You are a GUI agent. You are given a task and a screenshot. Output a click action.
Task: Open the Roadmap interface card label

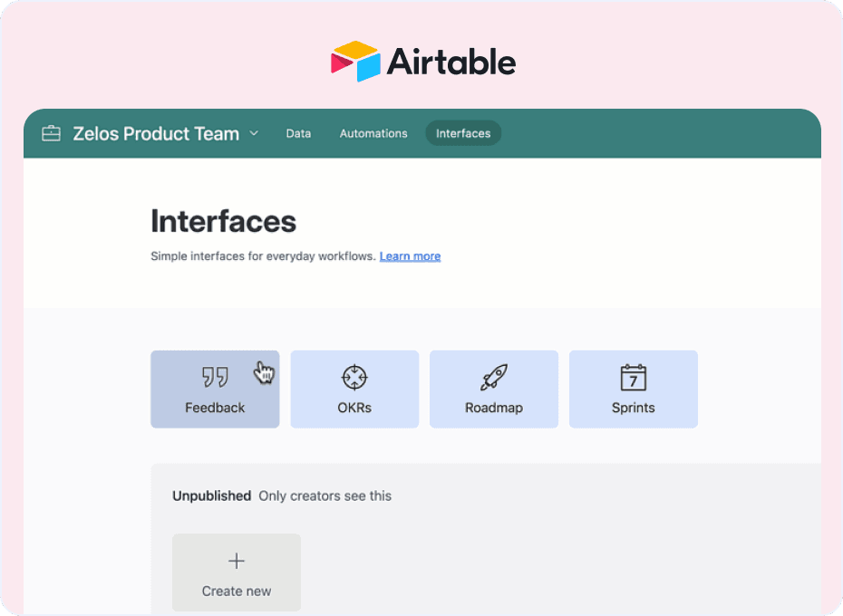click(x=493, y=408)
